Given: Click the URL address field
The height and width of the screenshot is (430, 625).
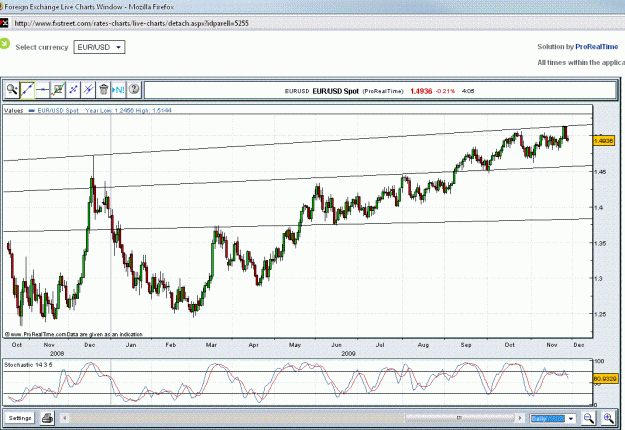Looking at the screenshot, I should [132, 23].
